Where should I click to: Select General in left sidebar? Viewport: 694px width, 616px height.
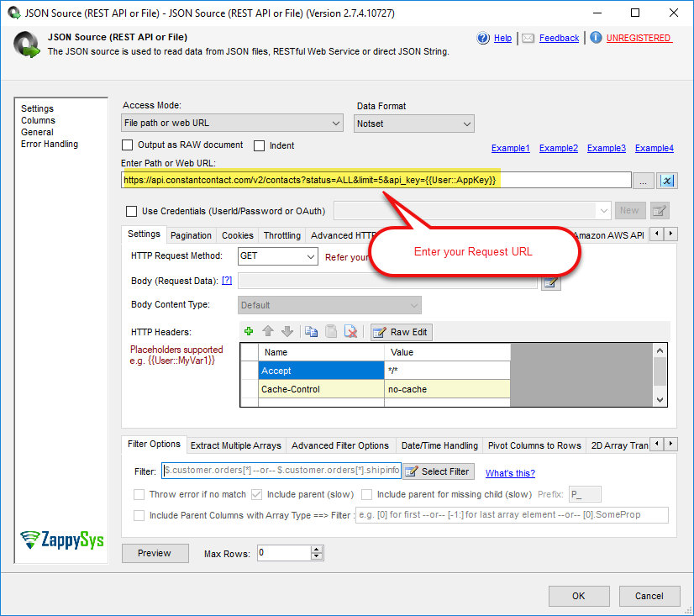(x=37, y=132)
